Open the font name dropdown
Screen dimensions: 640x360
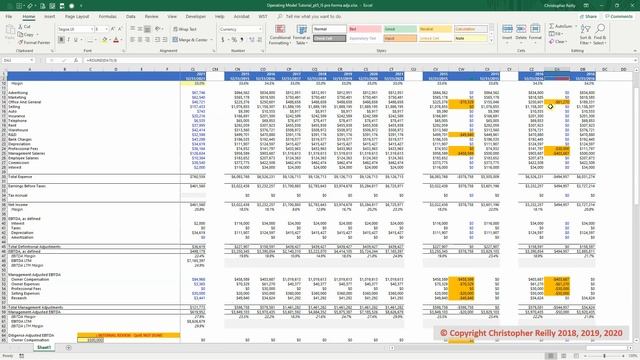[91, 29]
